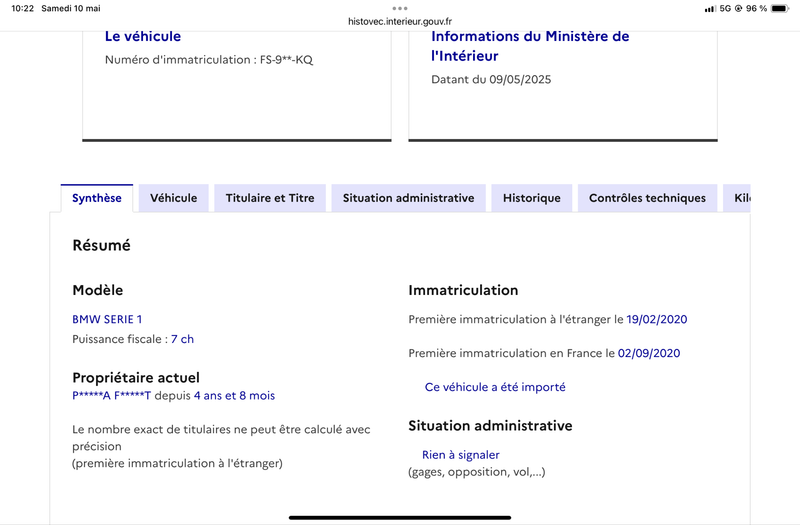Click (gages, opposition, vol,...) note

(477, 472)
